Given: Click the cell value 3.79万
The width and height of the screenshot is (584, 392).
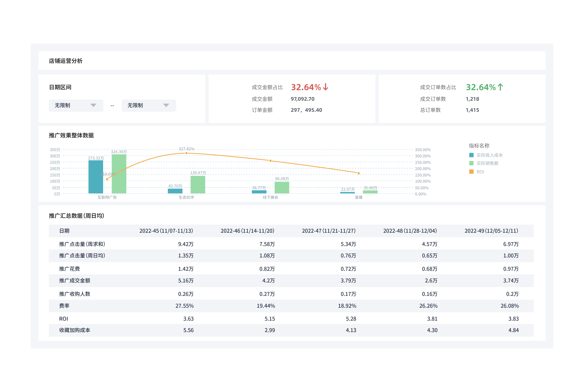Looking at the screenshot, I should (x=348, y=281).
